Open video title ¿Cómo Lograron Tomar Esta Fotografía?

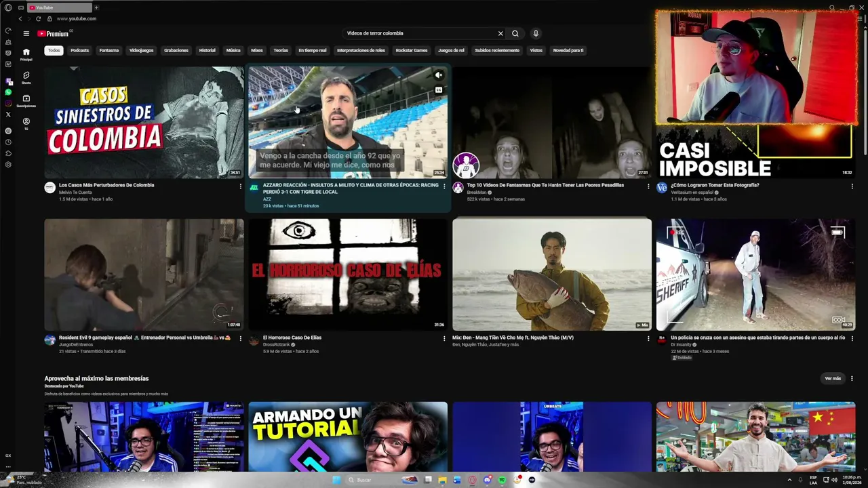[715, 185]
